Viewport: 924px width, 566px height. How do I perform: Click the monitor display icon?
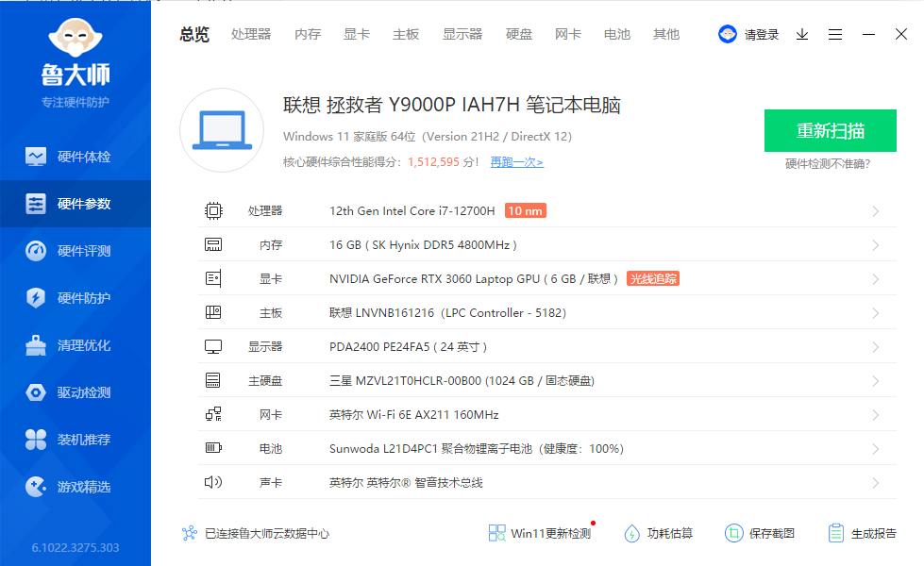[x=213, y=347]
